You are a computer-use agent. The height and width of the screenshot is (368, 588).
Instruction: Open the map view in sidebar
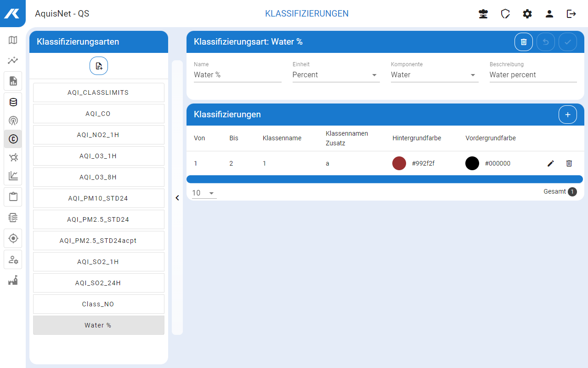pos(13,40)
